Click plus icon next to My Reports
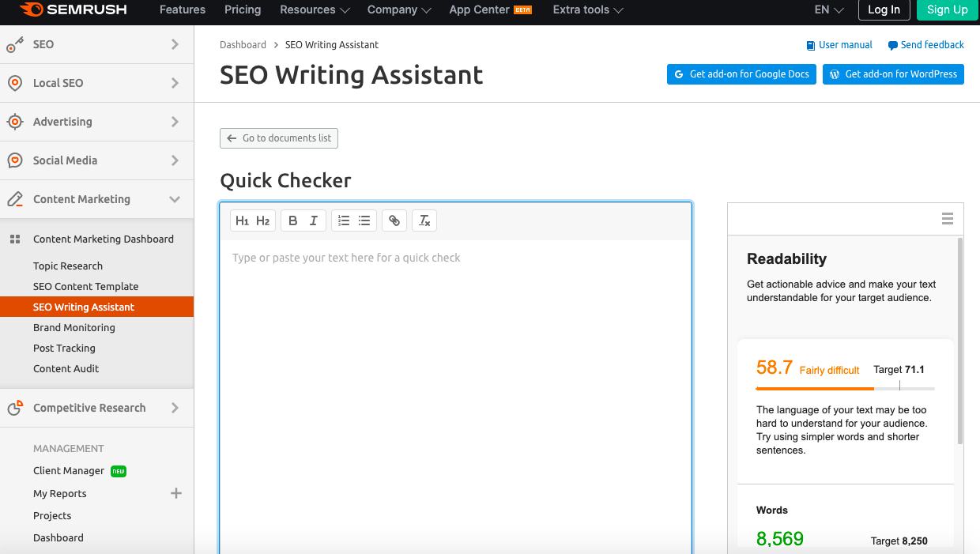 click(x=176, y=493)
